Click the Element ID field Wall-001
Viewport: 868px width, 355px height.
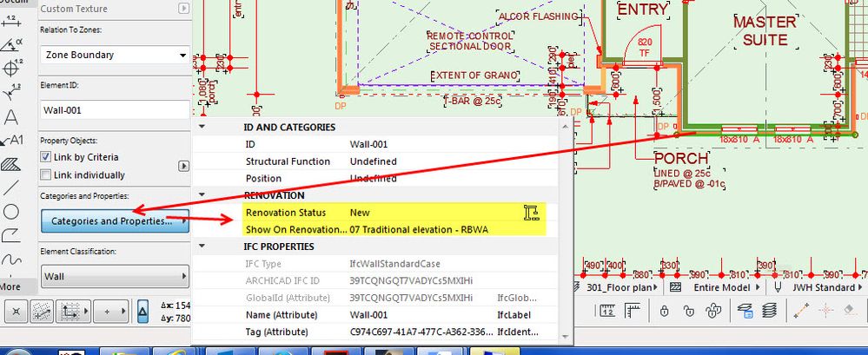click(x=115, y=110)
